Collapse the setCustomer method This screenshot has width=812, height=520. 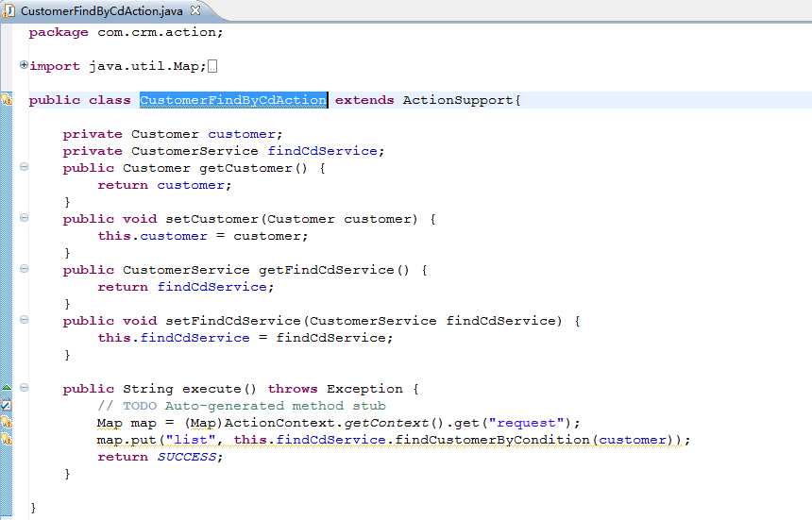click(24, 217)
